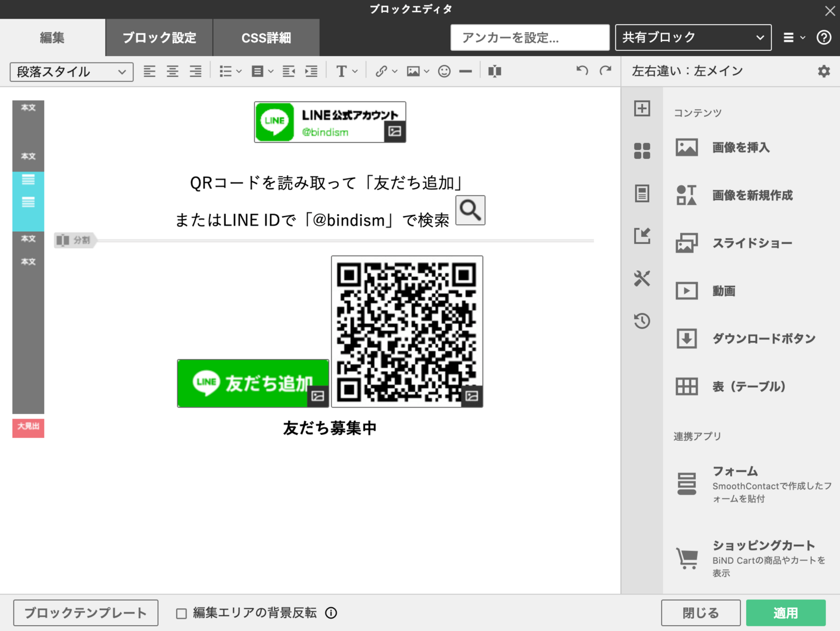Center-align paragraph text
Viewport: 840px width, 631px height.
click(x=172, y=71)
